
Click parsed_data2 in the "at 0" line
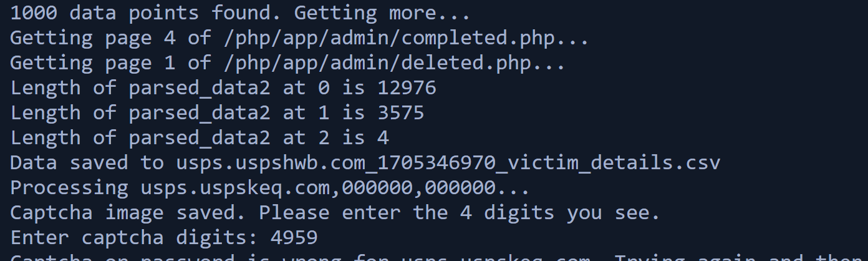(199, 87)
